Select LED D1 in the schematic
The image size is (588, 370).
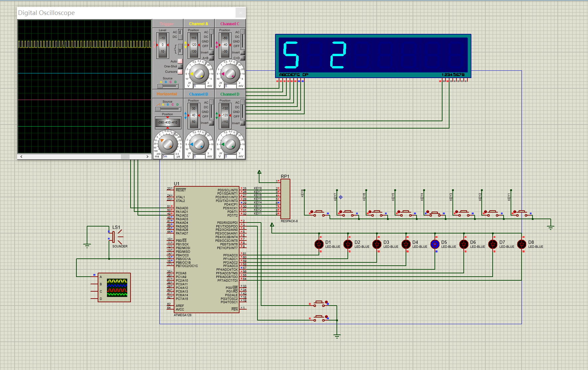319,244
